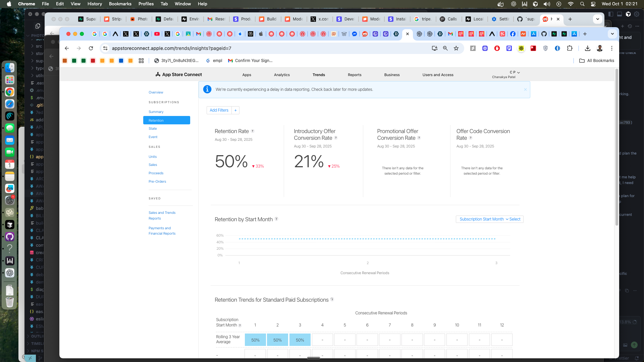Expand the CP account menu chevron
The image size is (644, 362).
click(x=519, y=72)
